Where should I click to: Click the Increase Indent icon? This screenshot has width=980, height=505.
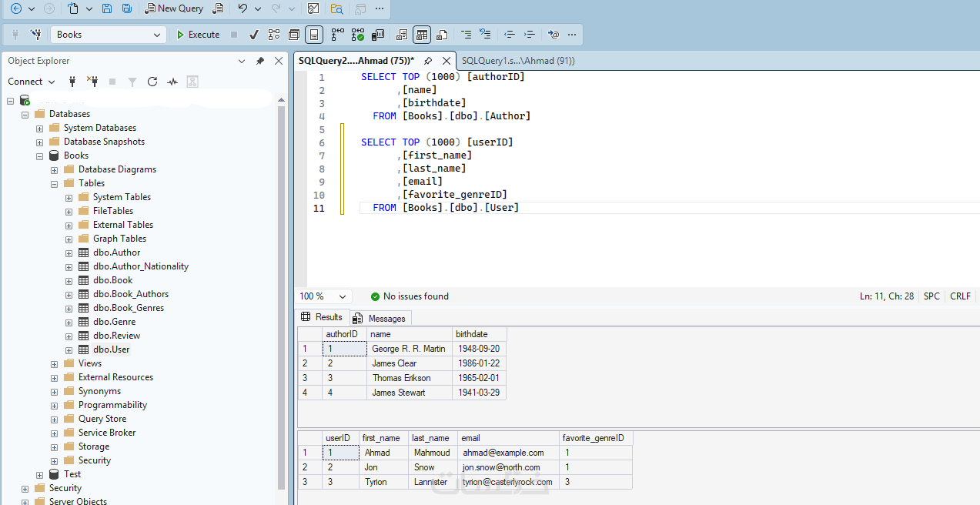pos(530,35)
